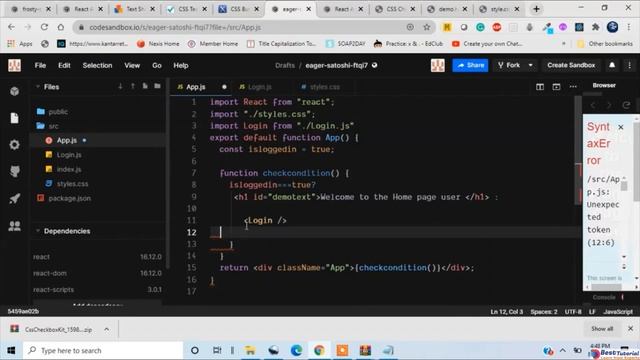Open the file explorer sidebar icon
Viewport: 640px width, 360px height.
tap(15, 118)
